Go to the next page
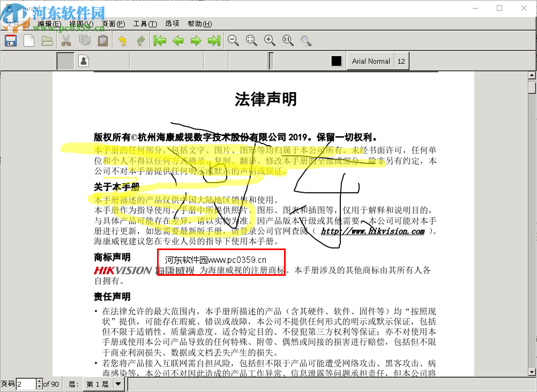The image size is (537, 392). click(x=196, y=40)
